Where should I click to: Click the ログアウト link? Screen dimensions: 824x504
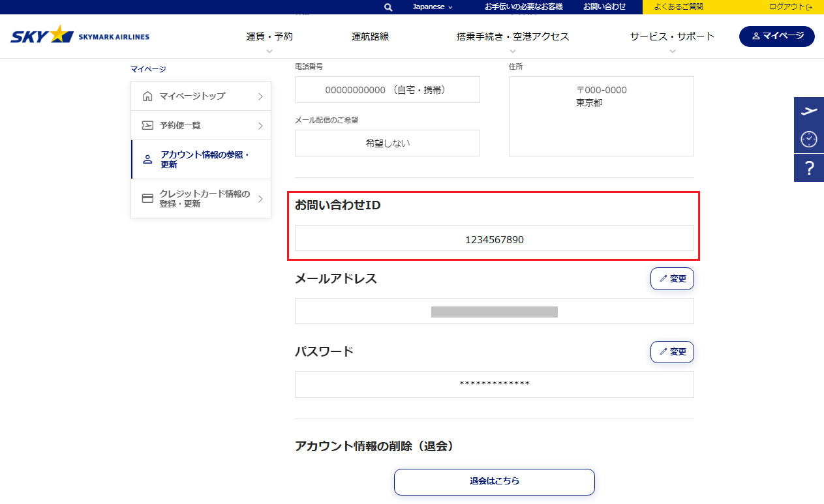tap(790, 7)
